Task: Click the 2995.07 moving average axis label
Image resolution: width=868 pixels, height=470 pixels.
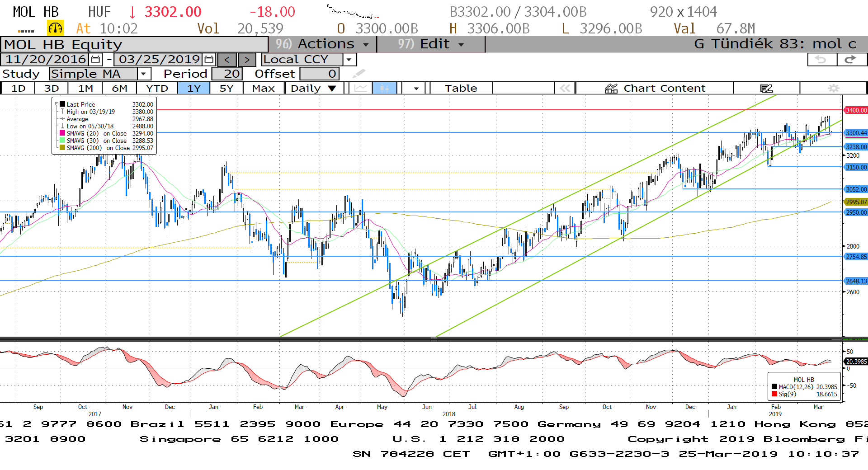Action: [x=856, y=202]
